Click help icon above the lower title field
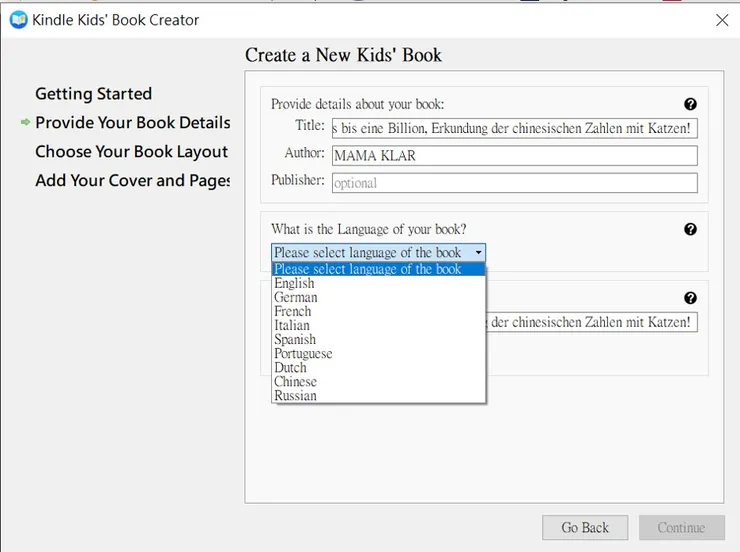Screen dimensions: 740x552 coord(690,298)
